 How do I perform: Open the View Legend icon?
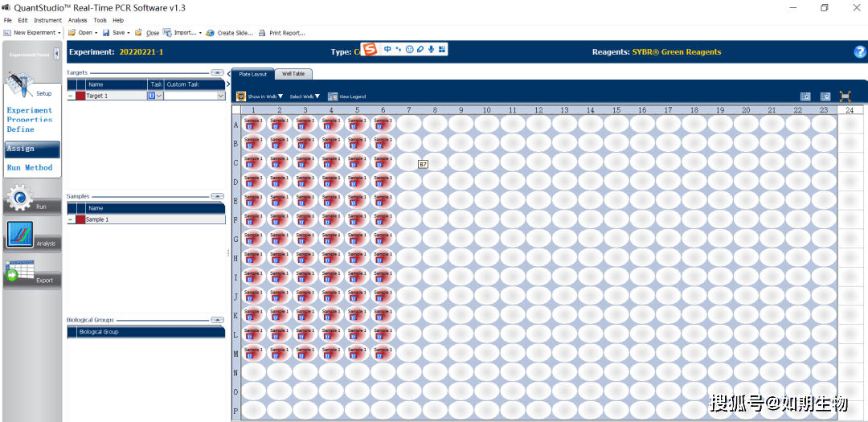point(333,96)
